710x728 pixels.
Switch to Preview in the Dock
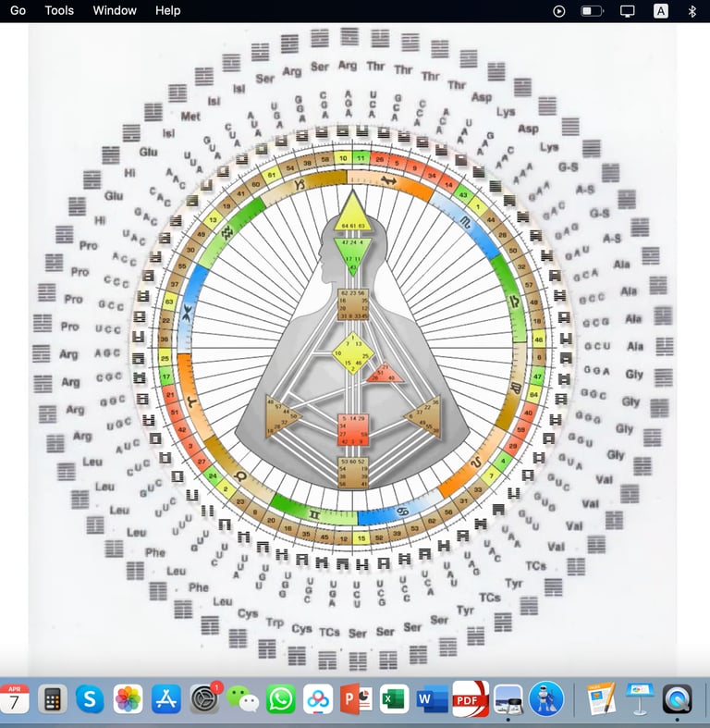tap(508, 698)
